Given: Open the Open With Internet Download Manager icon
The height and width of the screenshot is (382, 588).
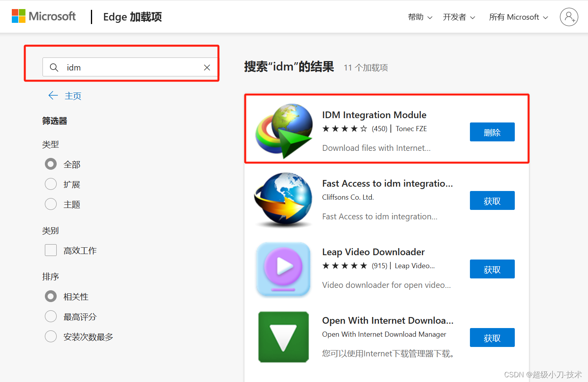Looking at the screenshot, I should tap(283, 337).
